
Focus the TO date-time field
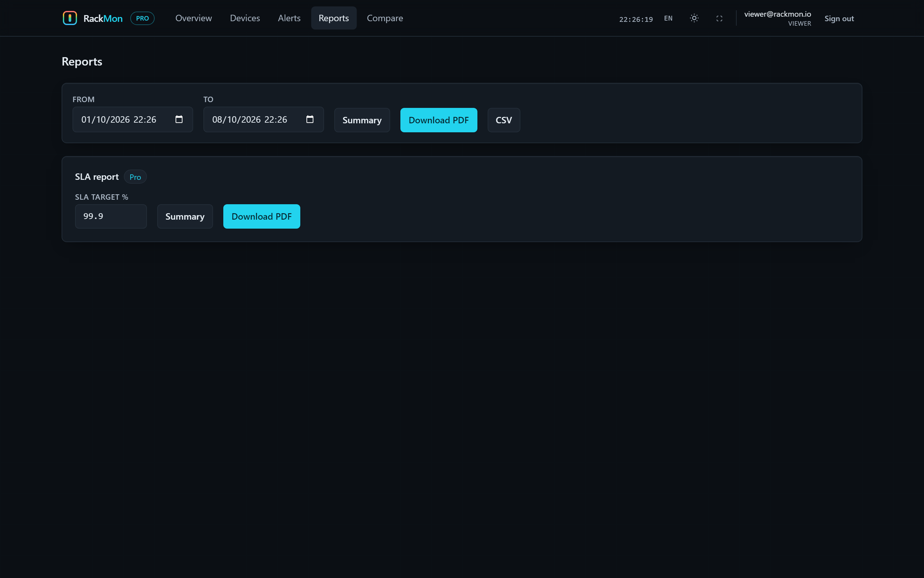263,119
